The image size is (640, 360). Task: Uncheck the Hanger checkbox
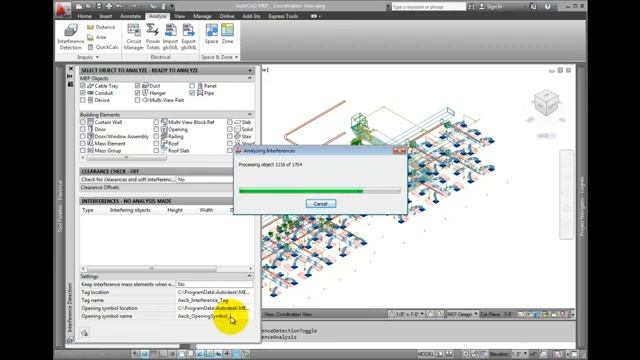click(138, 93)
